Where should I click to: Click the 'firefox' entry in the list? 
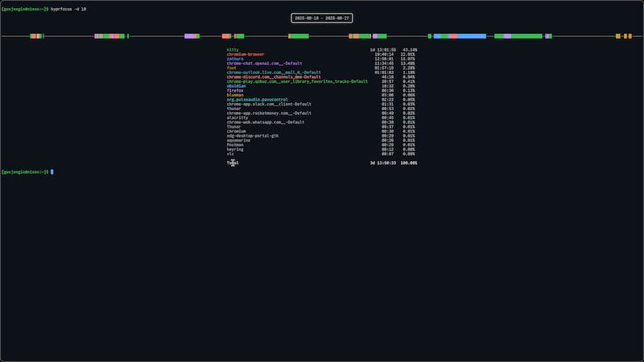[x=235, y=90]
